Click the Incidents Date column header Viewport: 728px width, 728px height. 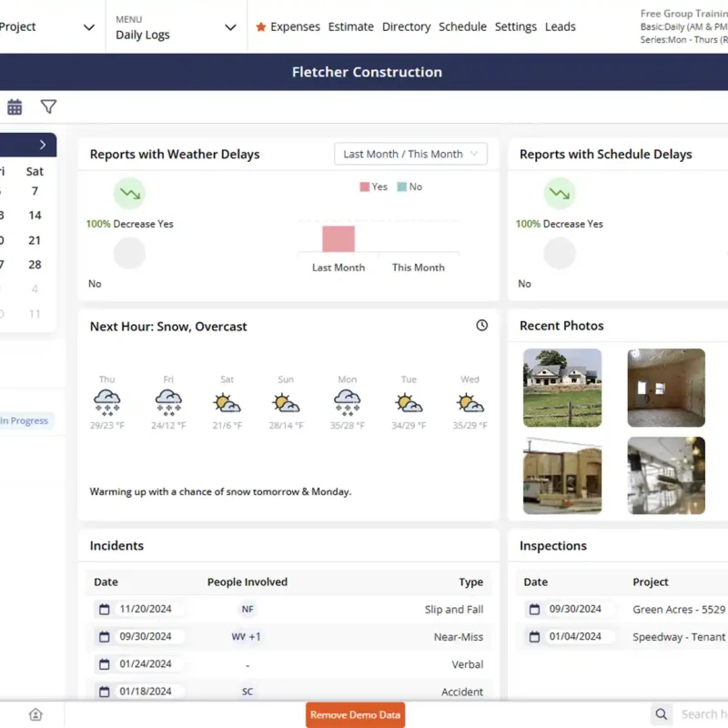[x=106, y=581]
